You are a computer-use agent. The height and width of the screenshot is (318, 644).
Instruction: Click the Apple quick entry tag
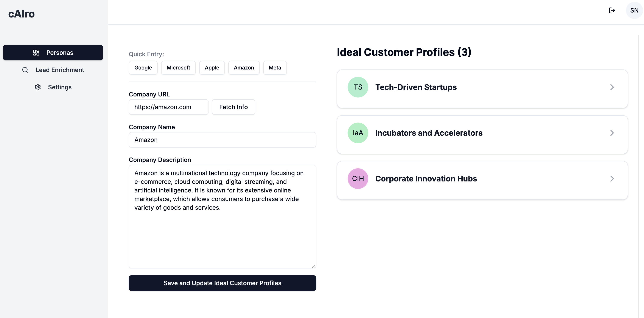coord(212,68)
